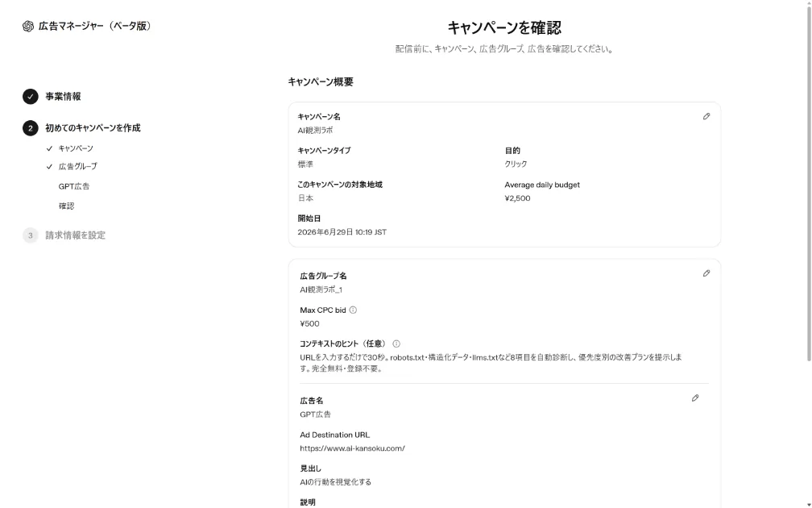Click the checkmark beside キャンペーン substep
Viewport: 812px width, 508px height.
click(49, 148)
